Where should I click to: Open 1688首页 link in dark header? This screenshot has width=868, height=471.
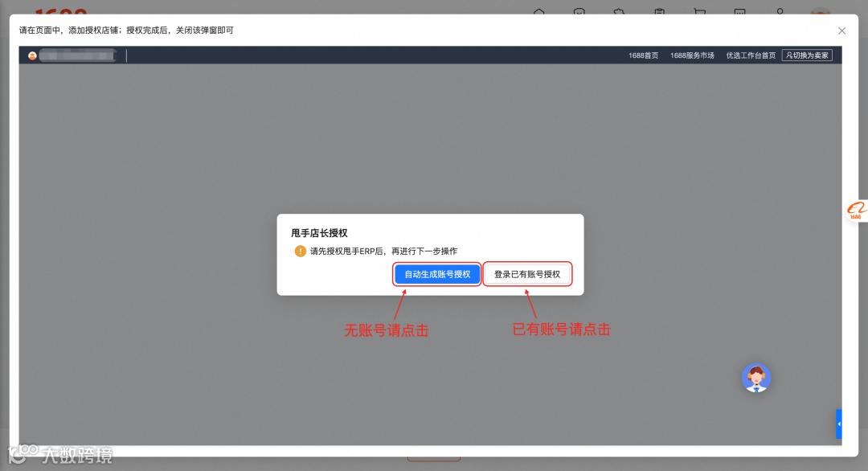[643, 55]
